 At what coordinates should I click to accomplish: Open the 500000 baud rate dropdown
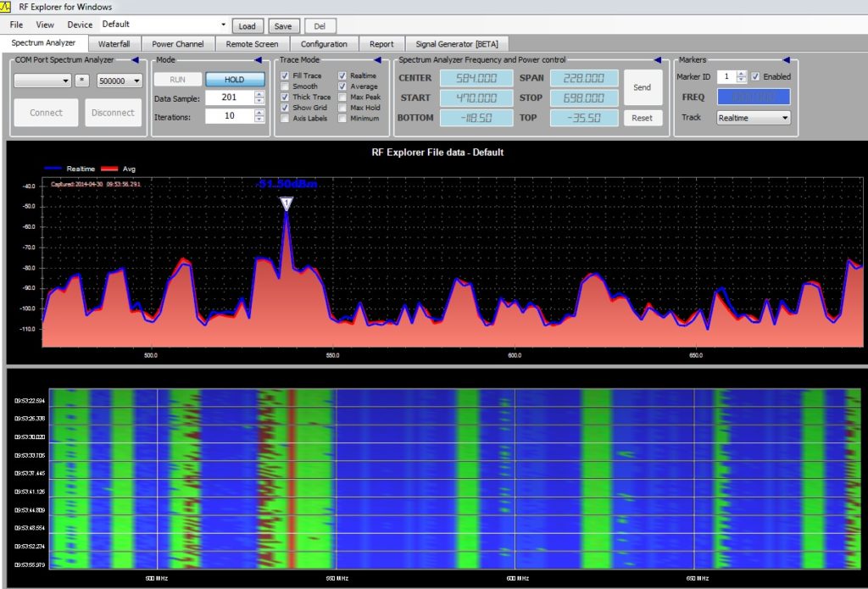pyautogui.click(x=120, y=81)
